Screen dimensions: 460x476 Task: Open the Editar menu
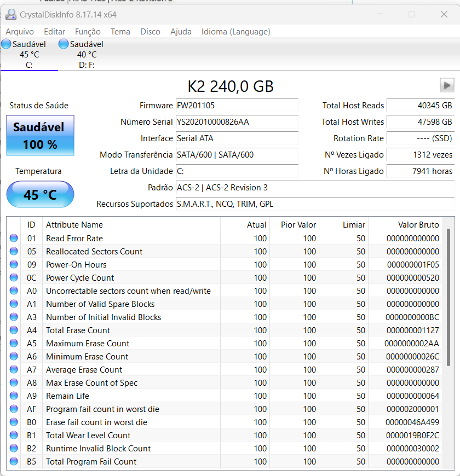pos(54,32)
